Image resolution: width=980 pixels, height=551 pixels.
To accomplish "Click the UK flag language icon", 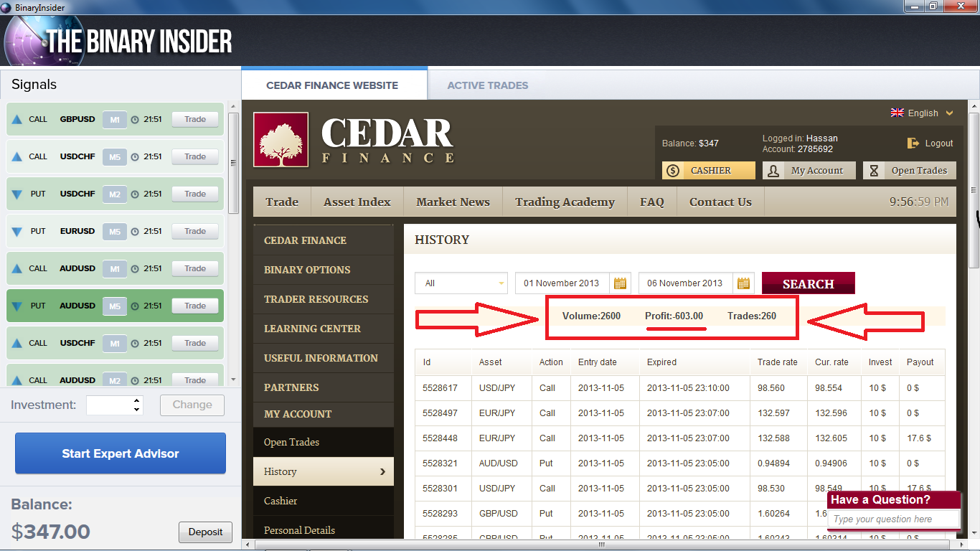I will tap(897, 113).
